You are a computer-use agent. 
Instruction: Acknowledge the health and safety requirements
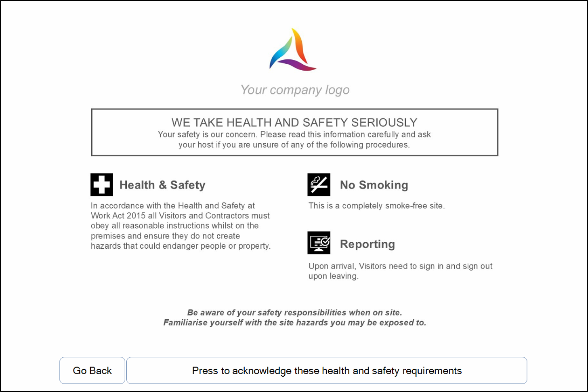pos(327,371)
